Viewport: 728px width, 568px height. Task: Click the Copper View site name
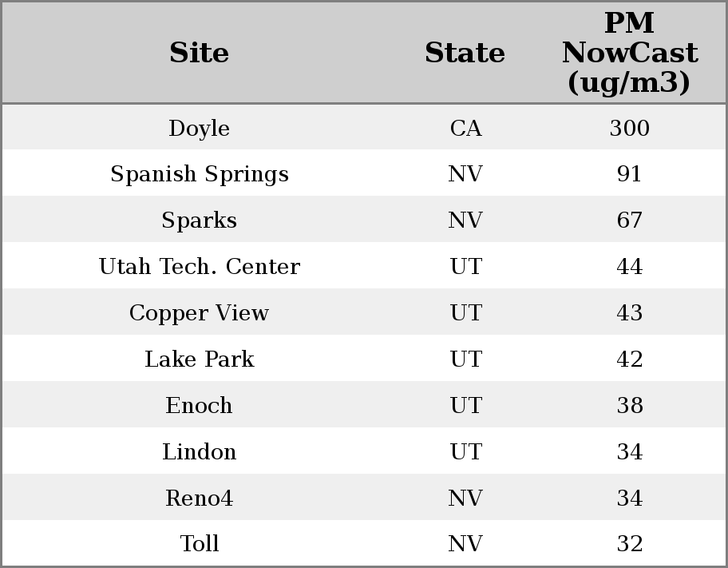[x=200, y=313]
